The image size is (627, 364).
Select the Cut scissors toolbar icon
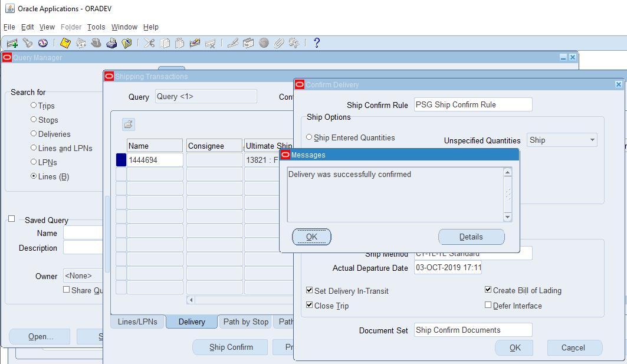coord(149,42)
